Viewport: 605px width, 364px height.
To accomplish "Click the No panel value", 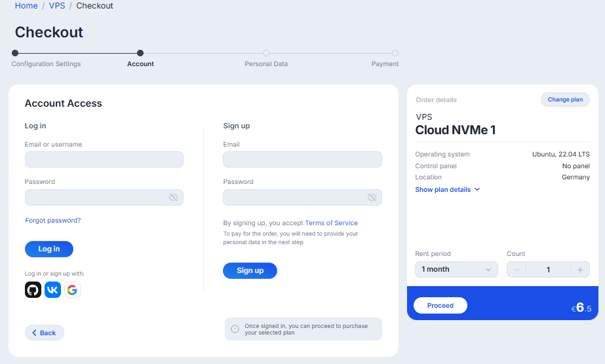I will 576,166.
